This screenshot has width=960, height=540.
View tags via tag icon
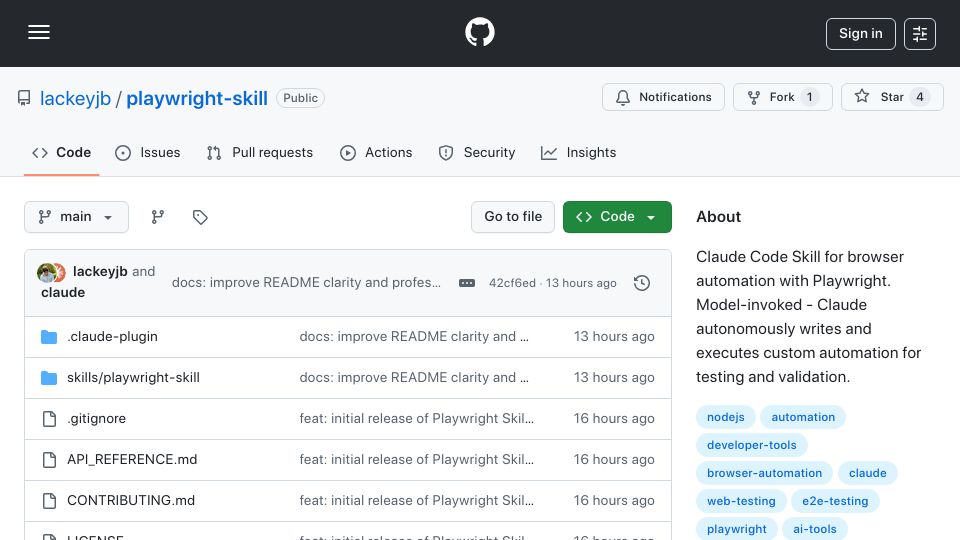coord(200,217)
